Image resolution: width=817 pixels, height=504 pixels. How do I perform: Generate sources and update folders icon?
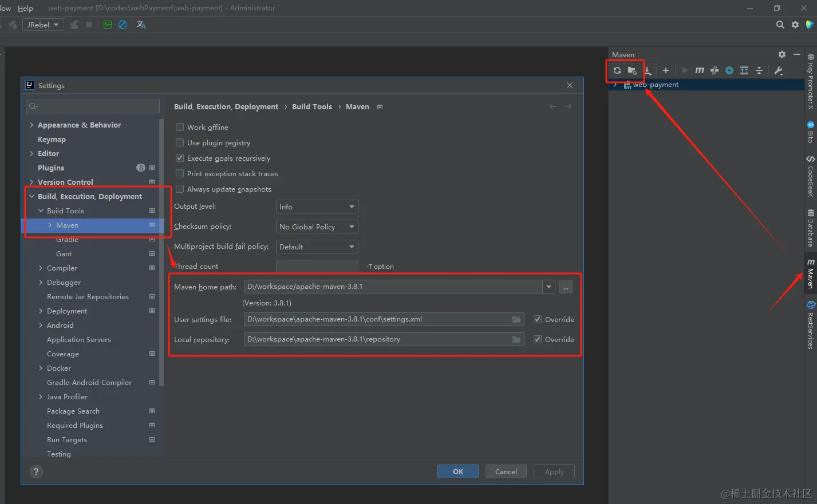tap(632, 70)
